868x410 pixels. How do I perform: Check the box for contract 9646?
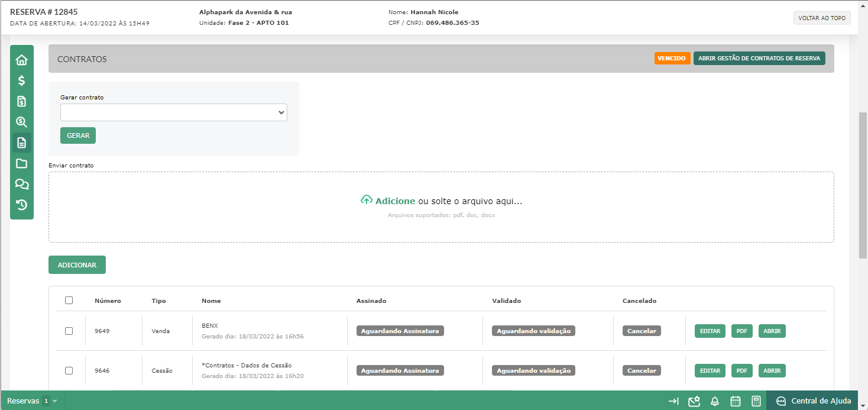pyautogui.click(x=69, y=370)
